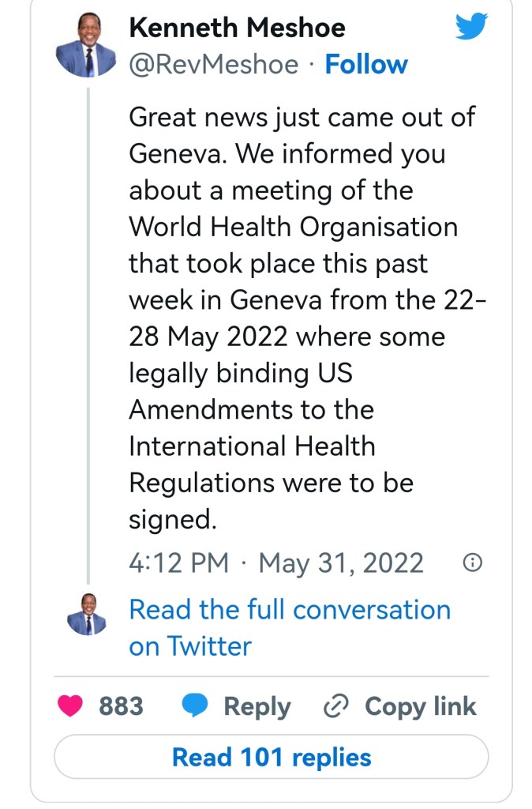
Task: Click small avatar beside Read the full conversation
Action: point(87,614)
